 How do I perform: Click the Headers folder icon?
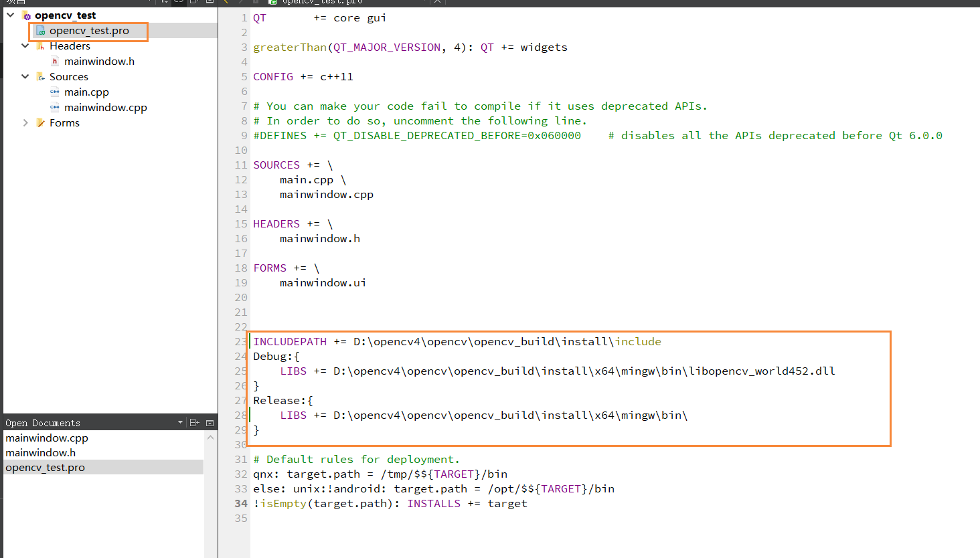[41, 46]
